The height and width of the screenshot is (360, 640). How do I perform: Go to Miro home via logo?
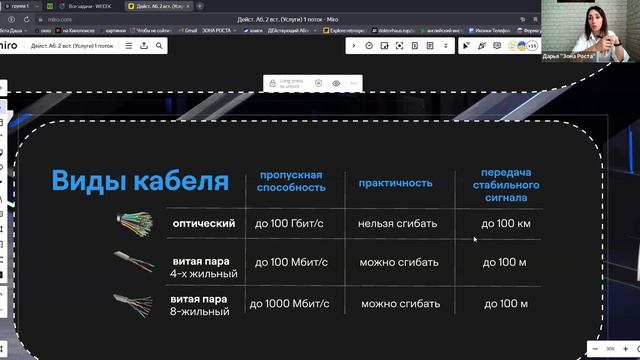pos(9,45)
